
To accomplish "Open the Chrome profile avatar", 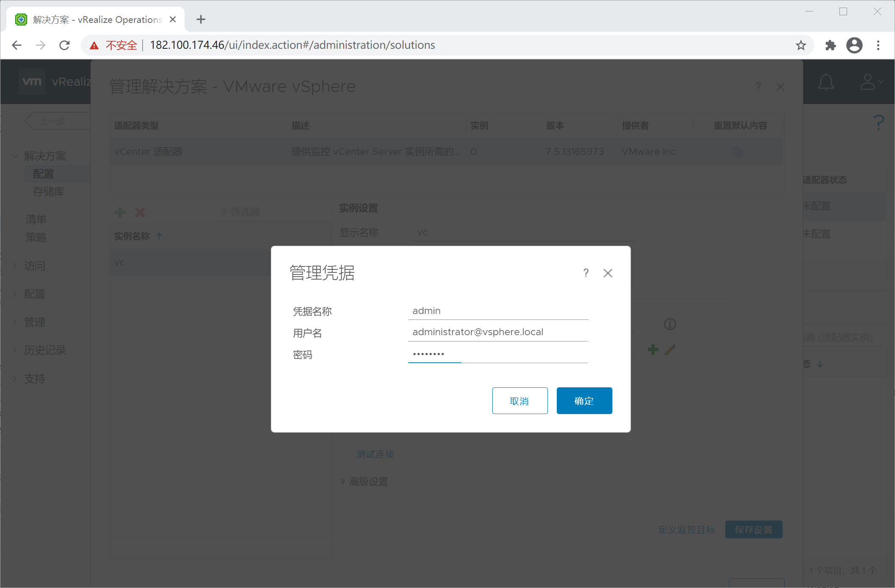I will pyautogui.click(x=854, y=45).
